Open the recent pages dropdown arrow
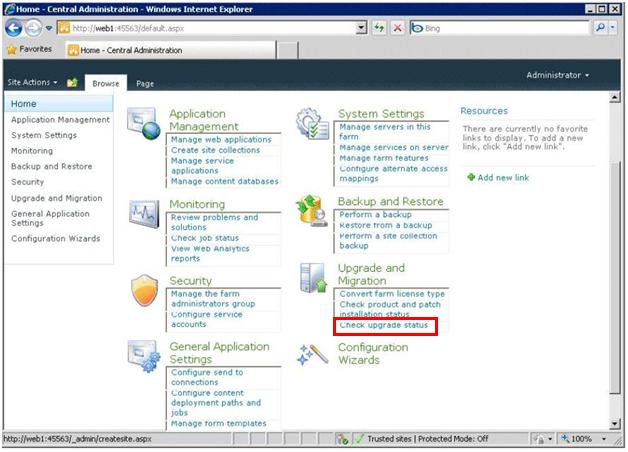The height and width of the screenshot is (452, 628). pos(49,28)
